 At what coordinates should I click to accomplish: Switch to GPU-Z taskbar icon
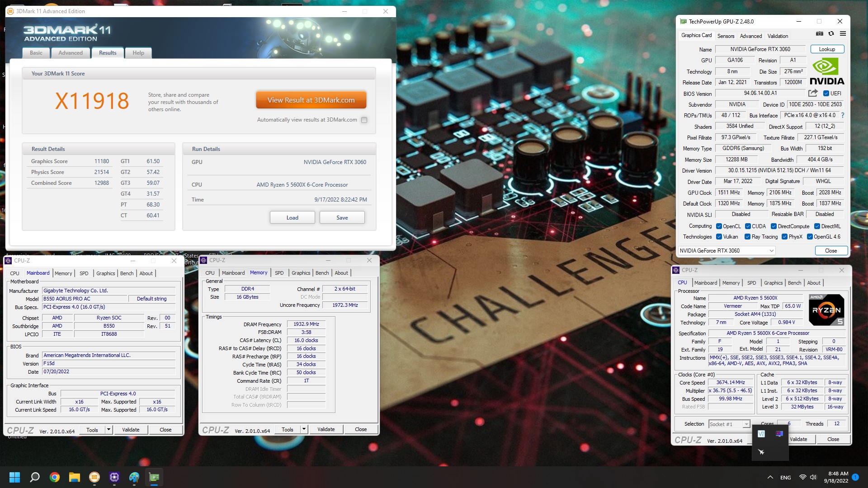[154, 477]
